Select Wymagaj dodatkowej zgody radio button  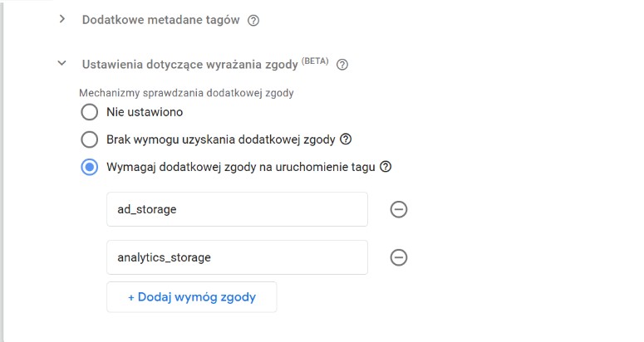(x=90, y=166)
